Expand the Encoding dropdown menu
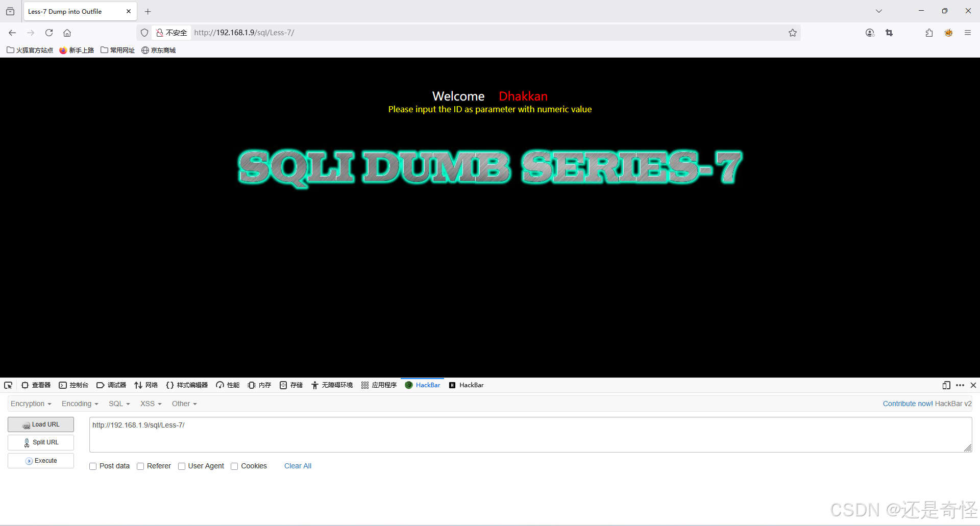This screenshot has height=526, width=980. 80,404
